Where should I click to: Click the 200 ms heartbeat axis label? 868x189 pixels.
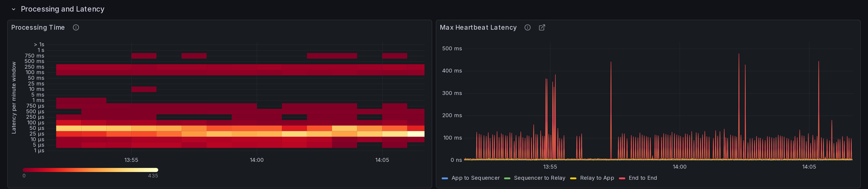(452, 115)
